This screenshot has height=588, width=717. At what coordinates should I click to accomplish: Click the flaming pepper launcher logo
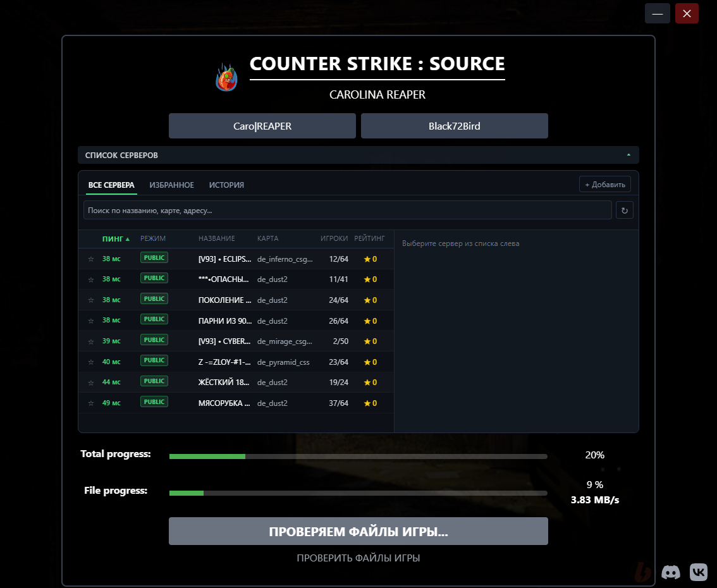[227, 77]
